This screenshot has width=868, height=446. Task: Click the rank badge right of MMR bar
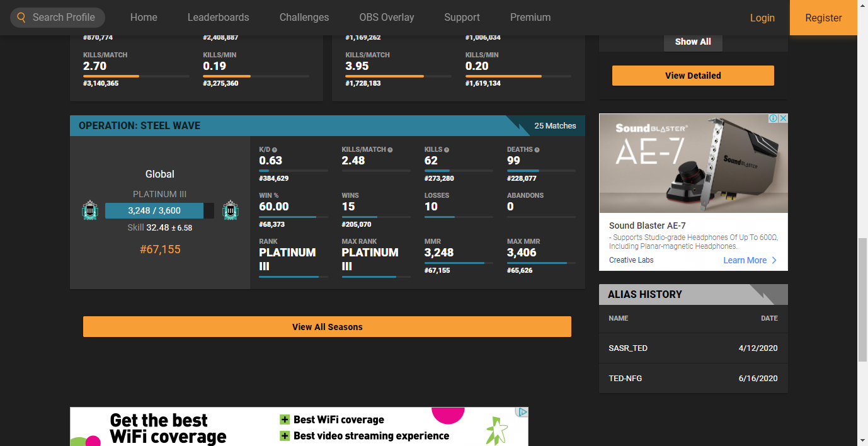[x=231, y=210]
